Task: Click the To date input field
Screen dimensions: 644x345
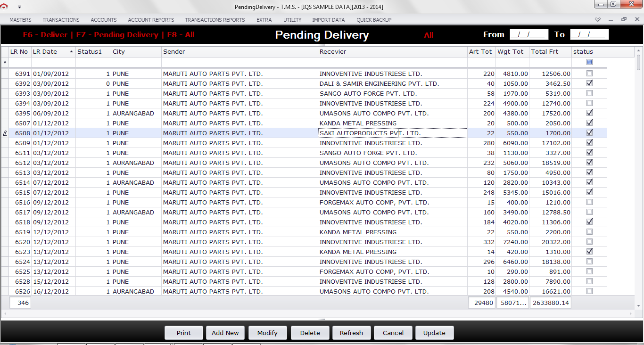Action: 589,34
